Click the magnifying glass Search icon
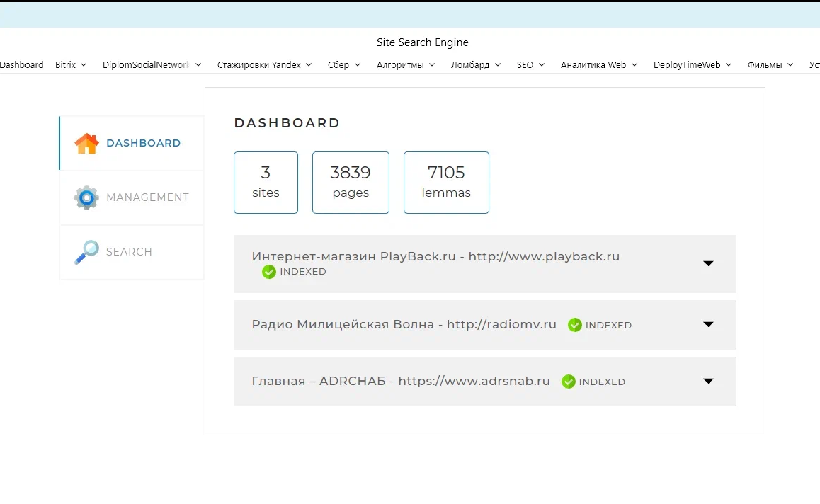The height and width of the screenshot is (504, 820). click(87, 252)
